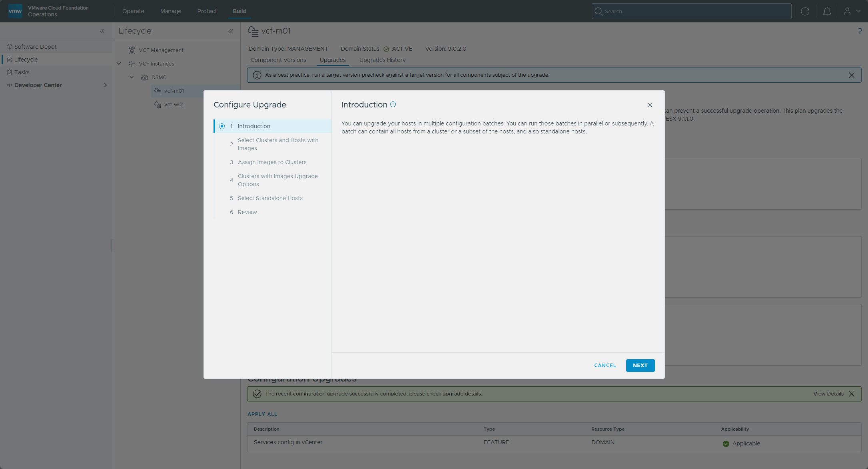Collapse the left navigation sidebar

(x=102, y=31)
